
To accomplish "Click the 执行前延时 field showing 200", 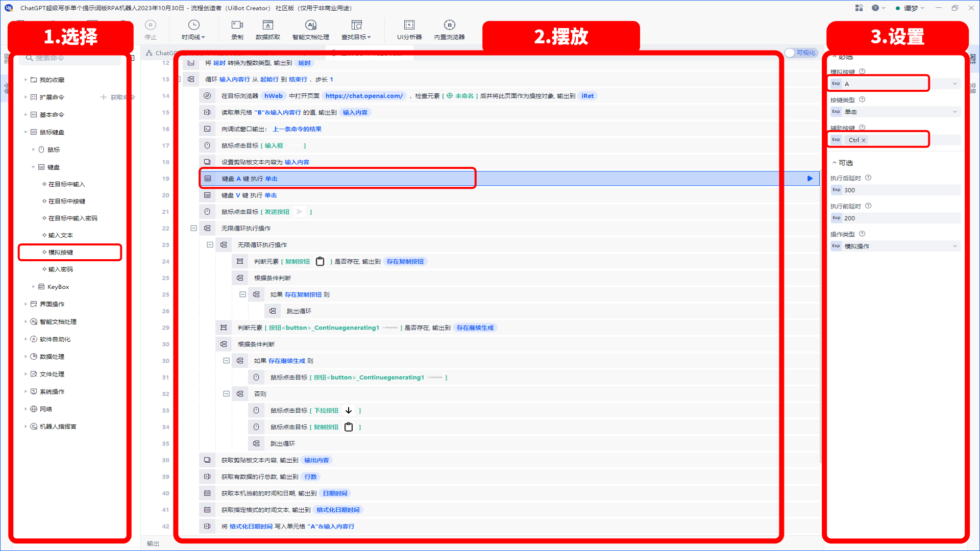I will pos(896,218).
